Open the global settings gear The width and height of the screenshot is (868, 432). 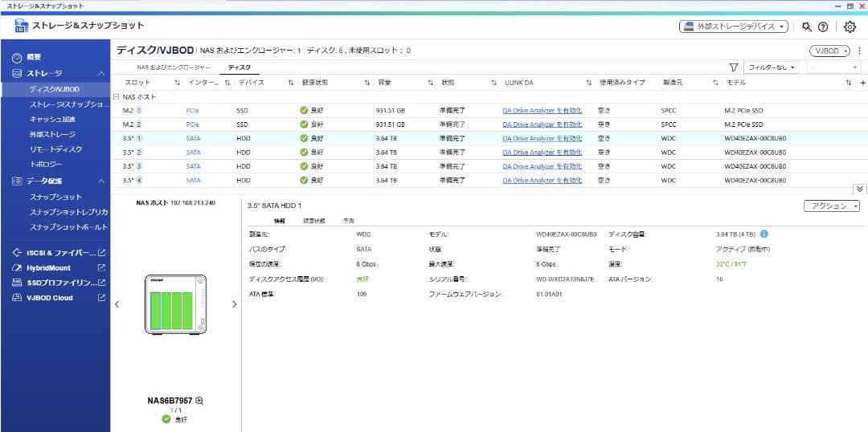[x=850, y=26]
